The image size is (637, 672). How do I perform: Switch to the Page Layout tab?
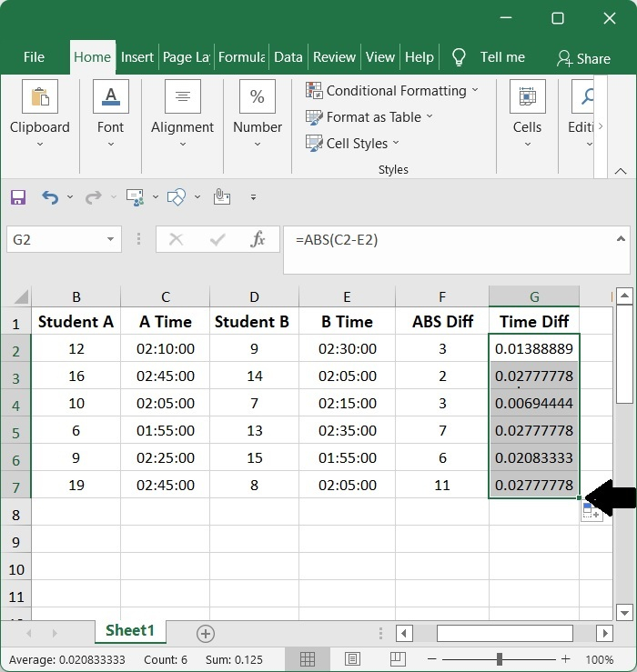coord(187,57)
